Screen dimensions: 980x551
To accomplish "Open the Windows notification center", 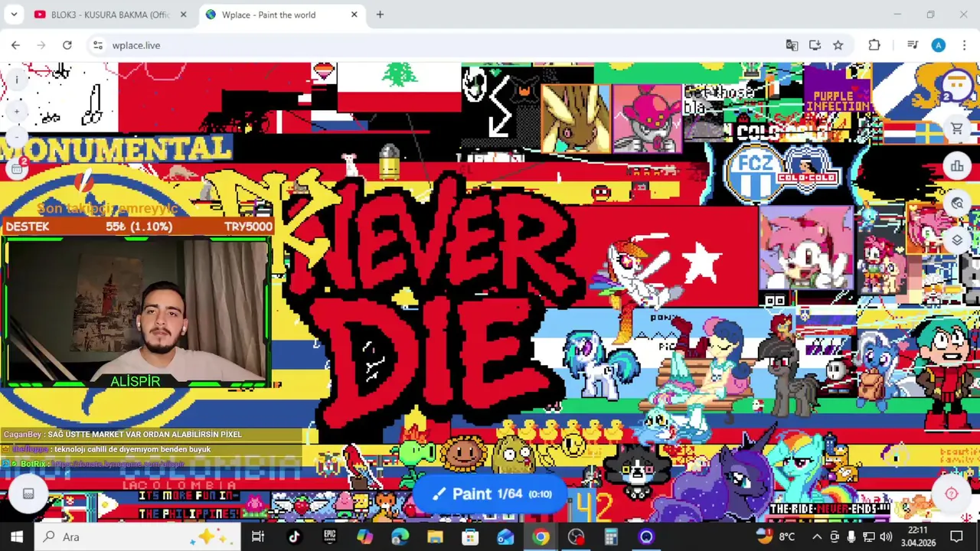I will [956, 536].
